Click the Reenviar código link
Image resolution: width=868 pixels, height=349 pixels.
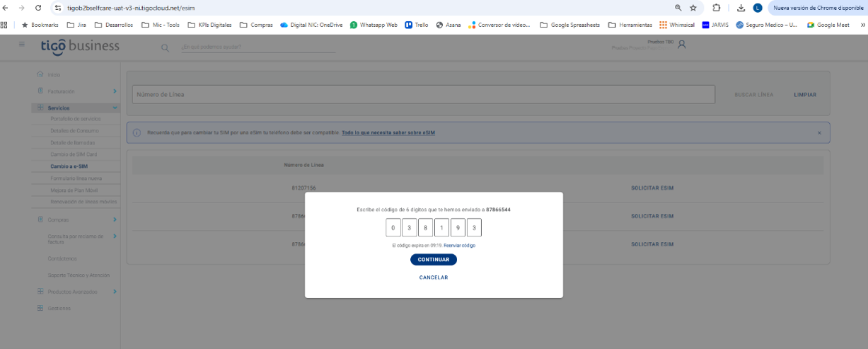pyautogui.click(x=459, y=245)
